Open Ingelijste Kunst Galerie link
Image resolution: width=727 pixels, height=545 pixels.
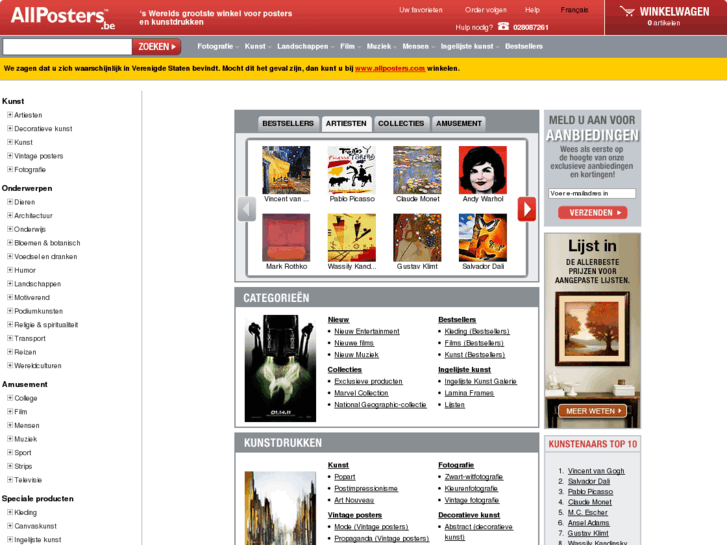point(480,381)
